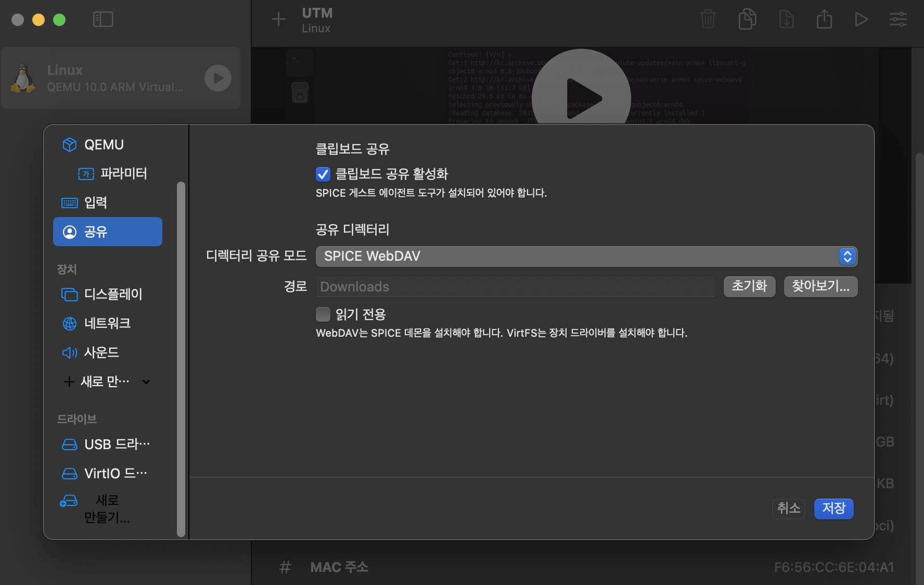Viewport: 924px width, 585px height.
Task: Click the plus icon to add VM
Action: coord(278,19)
